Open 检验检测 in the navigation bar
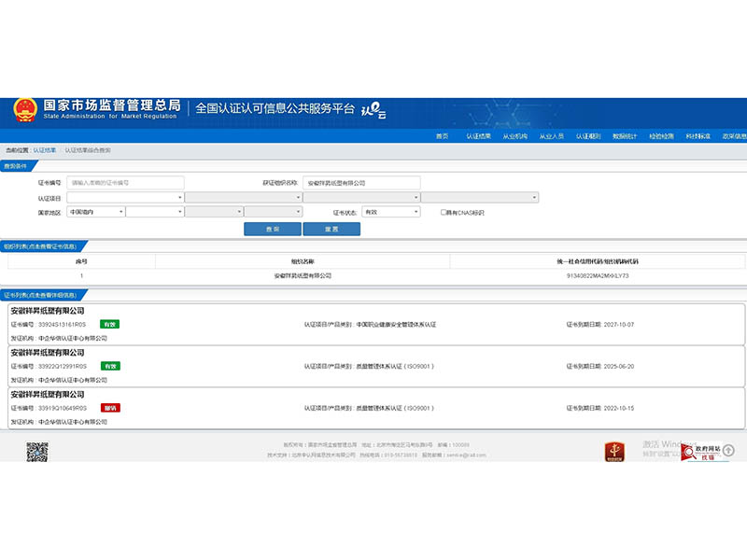The width and height of the screenshot is (747, 560). coord(661,136)
